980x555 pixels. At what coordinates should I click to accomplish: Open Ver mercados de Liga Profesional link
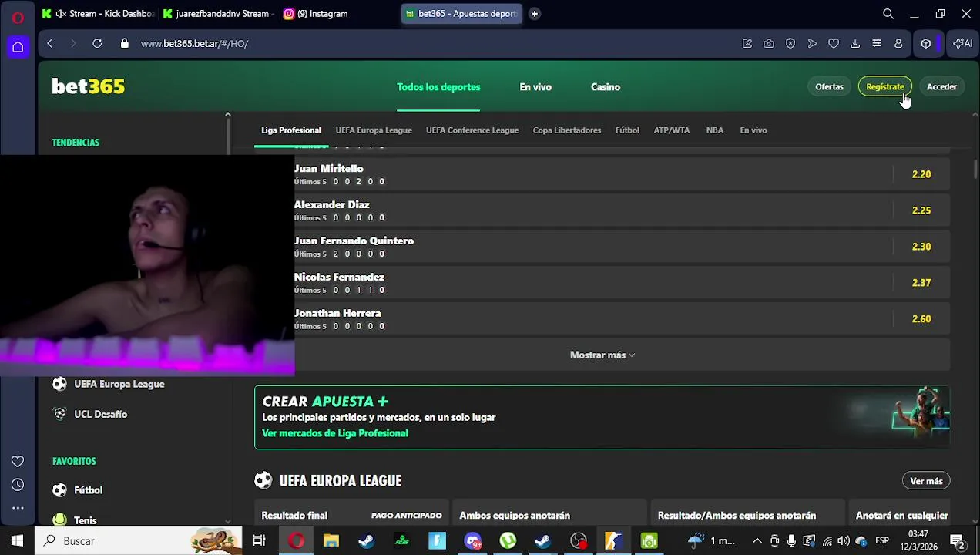(x=335, y=433)
